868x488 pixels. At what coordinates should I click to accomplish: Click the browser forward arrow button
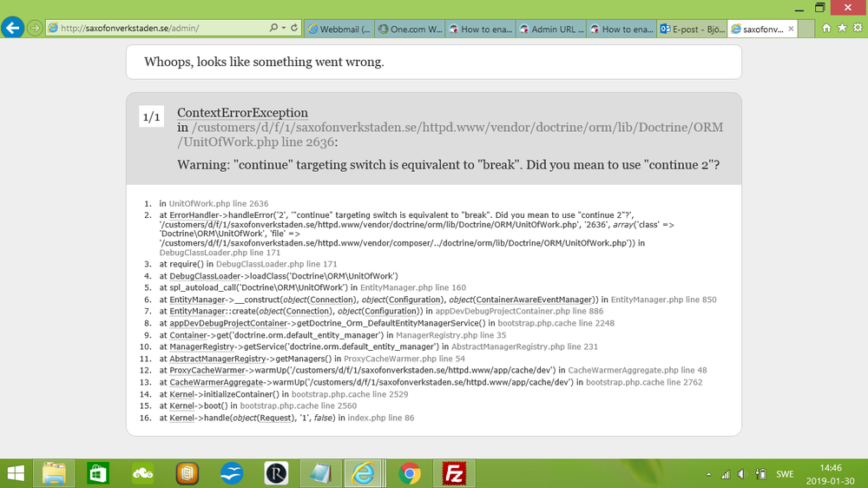click(x=35, y=28)
